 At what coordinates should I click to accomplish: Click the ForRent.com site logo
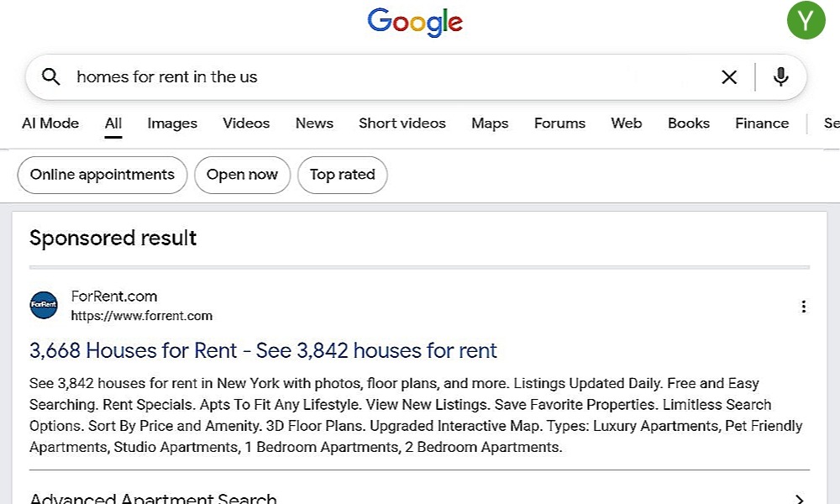tap(44, 306)
